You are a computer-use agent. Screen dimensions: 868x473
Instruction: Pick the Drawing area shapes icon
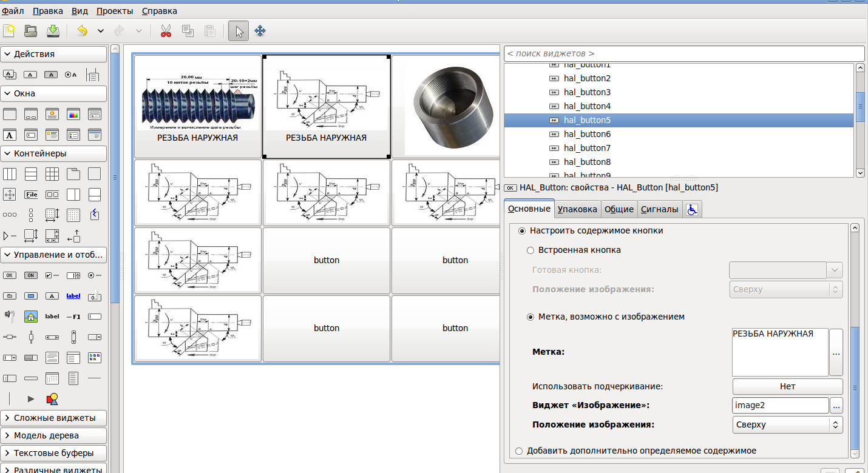tap(52, 398)
